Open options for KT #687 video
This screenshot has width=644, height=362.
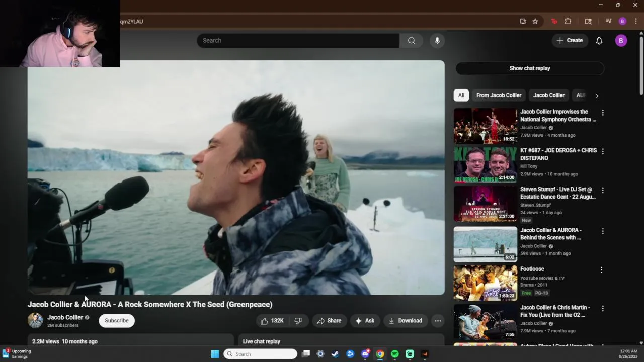(602, 151)
